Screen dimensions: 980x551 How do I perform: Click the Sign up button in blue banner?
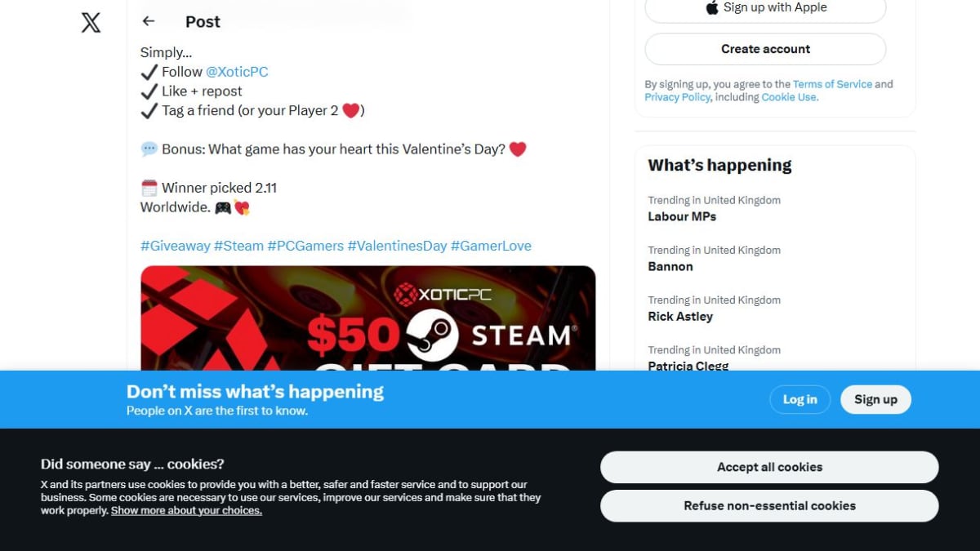[x=875, y=399]
